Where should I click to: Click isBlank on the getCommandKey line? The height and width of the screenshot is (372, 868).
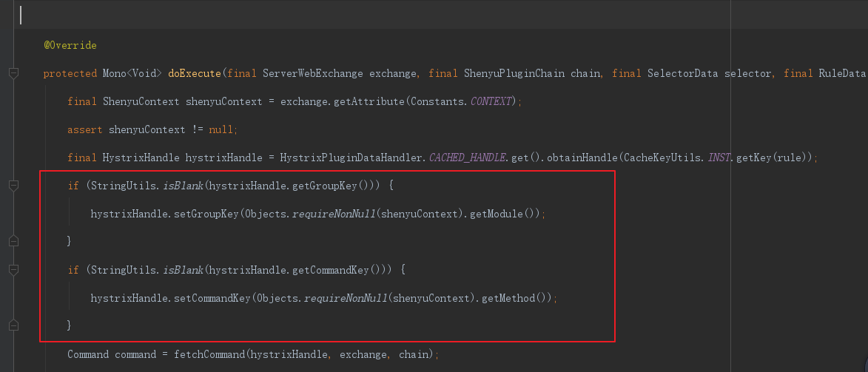[183, 270]
